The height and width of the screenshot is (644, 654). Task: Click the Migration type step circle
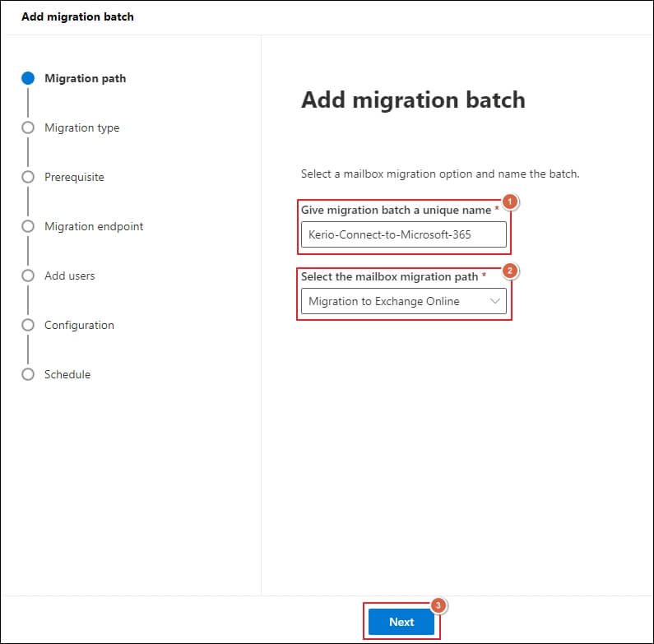28,127
